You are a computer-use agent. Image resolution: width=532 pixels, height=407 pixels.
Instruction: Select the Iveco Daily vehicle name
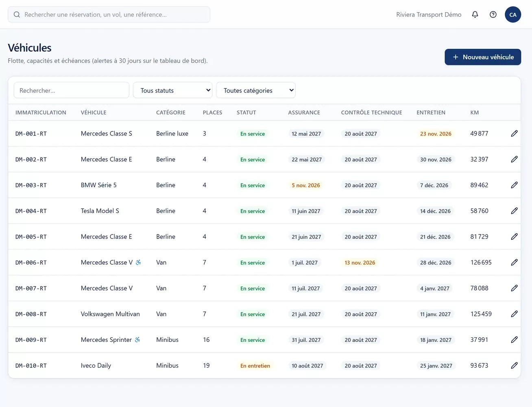pos(96,365)
